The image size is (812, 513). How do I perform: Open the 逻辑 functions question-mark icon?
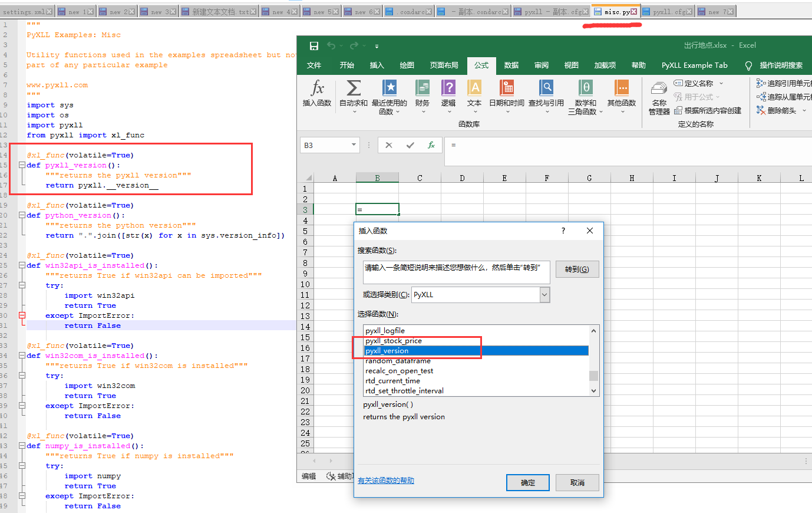click(448, 88)
